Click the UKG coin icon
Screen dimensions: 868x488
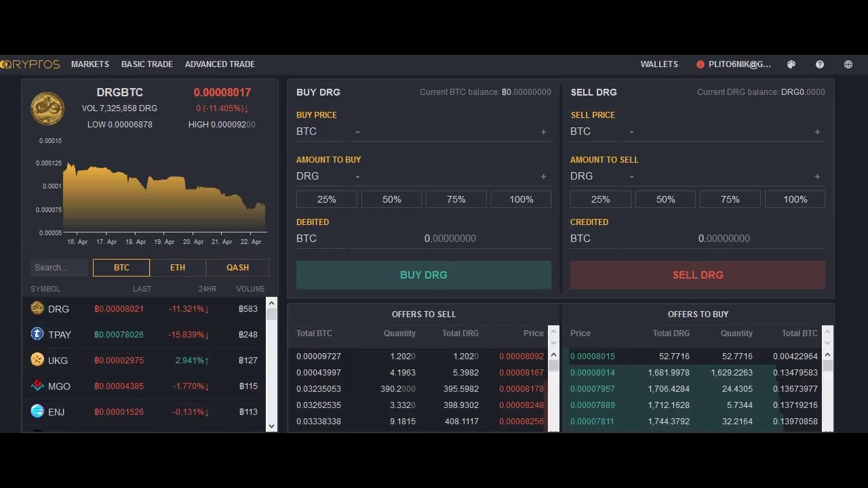coord(37,360)
